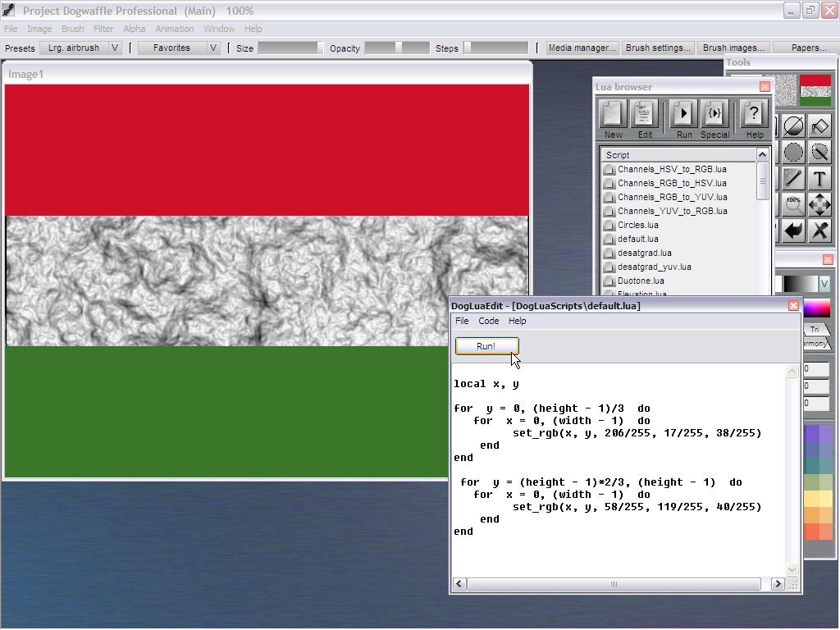Expand the Presets V dropdown
The image size is (840, 630).
pyautogui.click(x=115, y=48)
